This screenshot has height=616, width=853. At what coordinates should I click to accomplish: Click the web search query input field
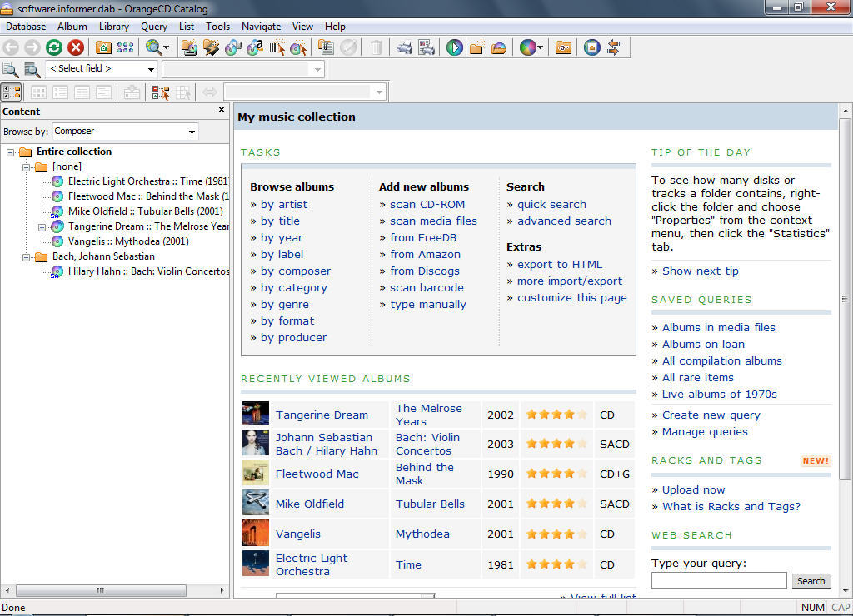[x=719, y=580]
